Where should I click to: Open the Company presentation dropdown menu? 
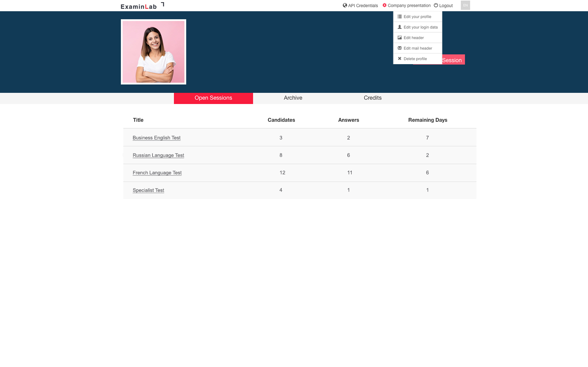pyautogui.click(x=407, y=5)
